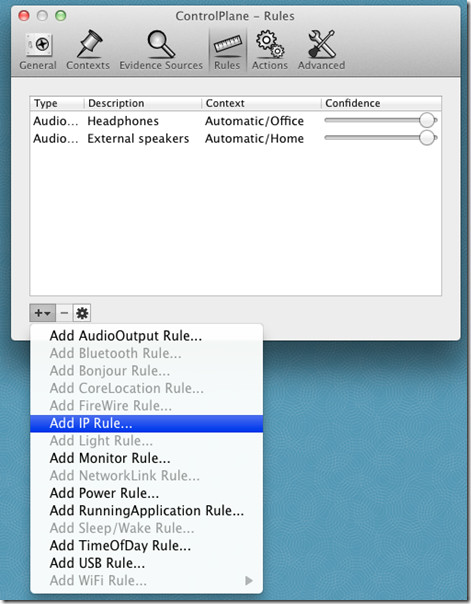471x604 pixels.
Task: Click the green zoom window button
Action: click(x=60, y=16)
